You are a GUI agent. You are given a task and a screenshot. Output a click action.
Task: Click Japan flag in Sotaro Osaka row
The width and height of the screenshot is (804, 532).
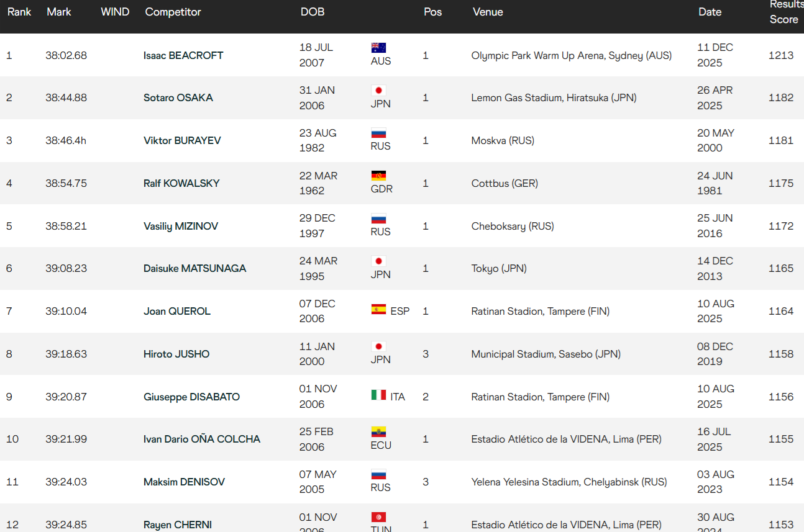[378, 91]
